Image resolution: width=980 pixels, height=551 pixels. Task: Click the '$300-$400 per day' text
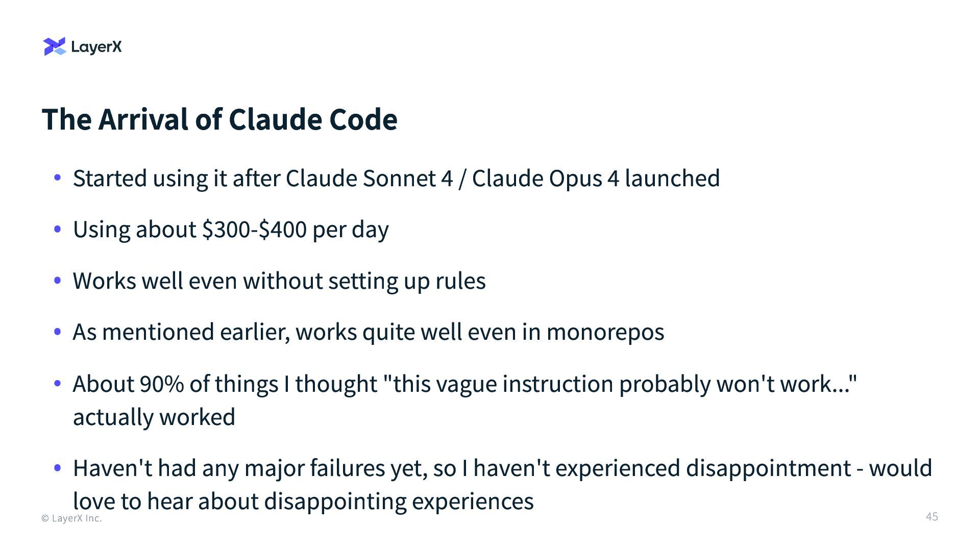point(295,229)
